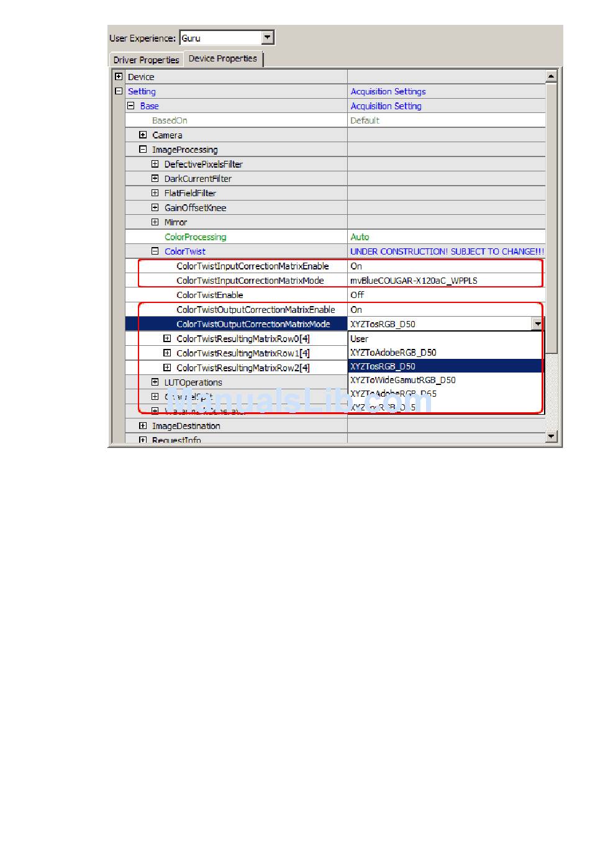
Task: Click the selected "XYZTosRGB_D50" value field
Action: [x=440, y=324]
